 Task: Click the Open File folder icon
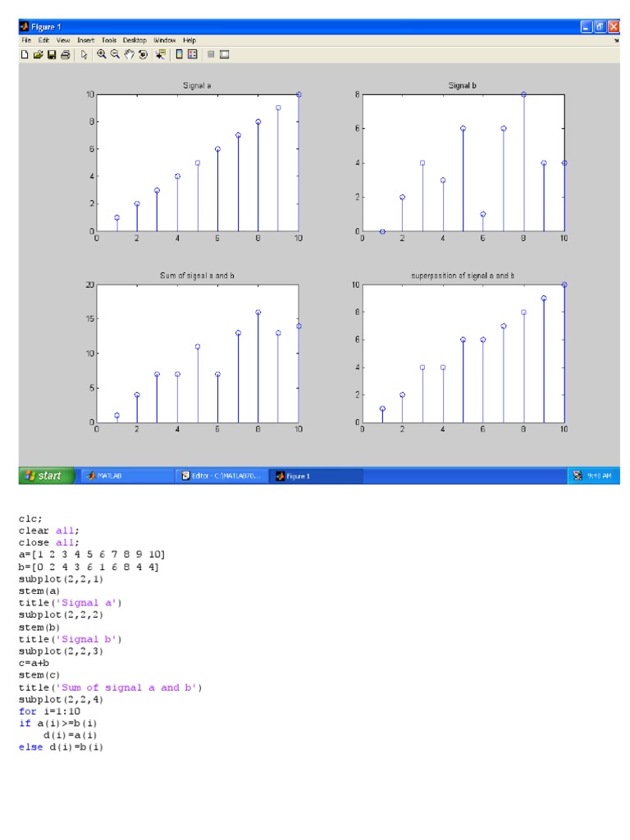[38, 55]
